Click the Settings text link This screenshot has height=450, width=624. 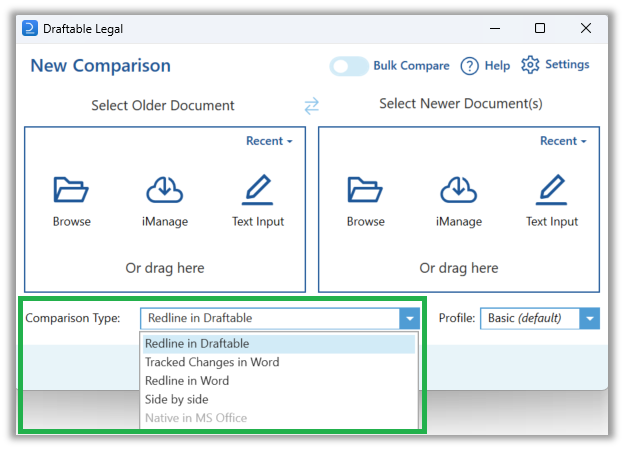click(567, 64)
